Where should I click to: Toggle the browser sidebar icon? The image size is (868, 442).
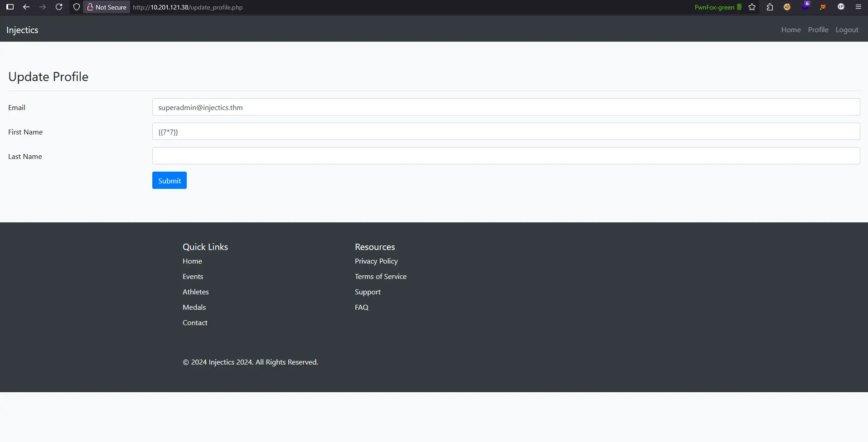coord(10,7)
